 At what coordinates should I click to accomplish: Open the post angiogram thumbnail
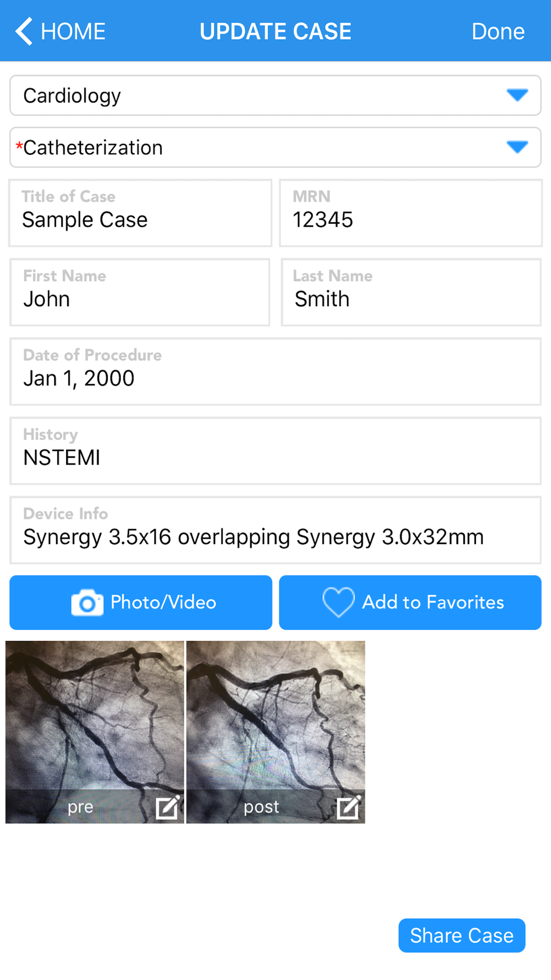275,732
